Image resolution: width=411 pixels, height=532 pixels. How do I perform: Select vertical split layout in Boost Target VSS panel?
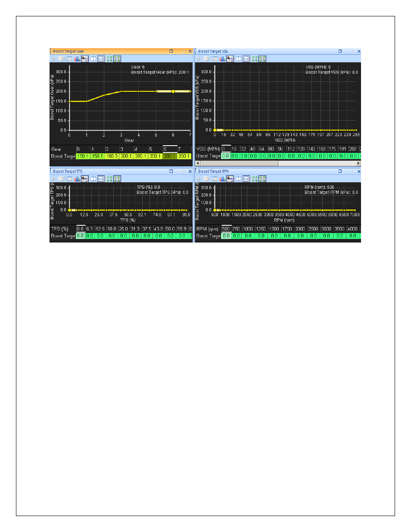click(238, 59)
